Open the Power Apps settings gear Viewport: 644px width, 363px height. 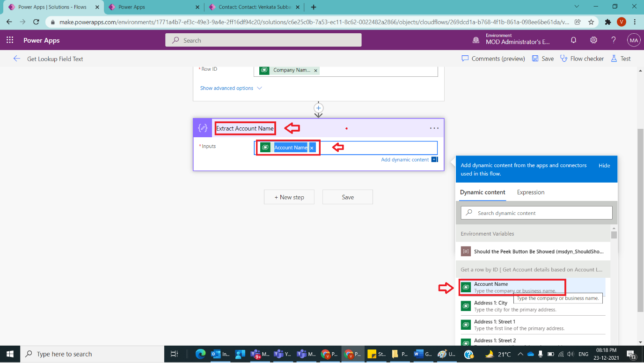(x=593, y=40)
